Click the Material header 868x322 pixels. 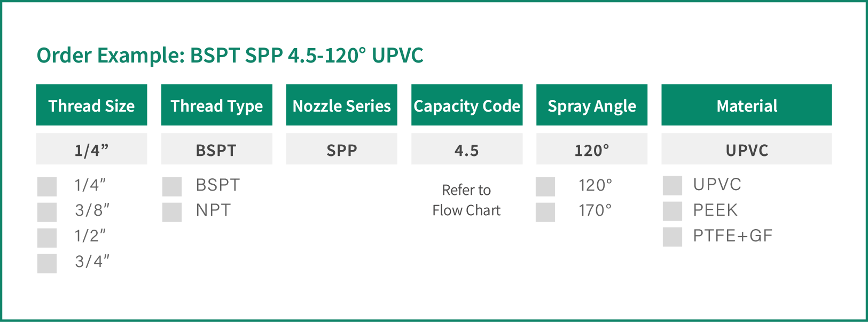(x=747, y=105)
